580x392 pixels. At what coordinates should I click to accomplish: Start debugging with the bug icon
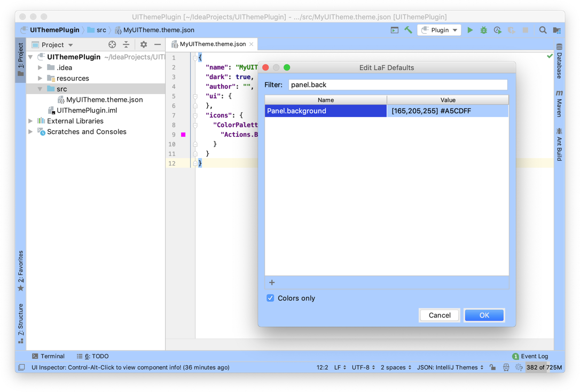pyautogui.click(x=484, y=30)
